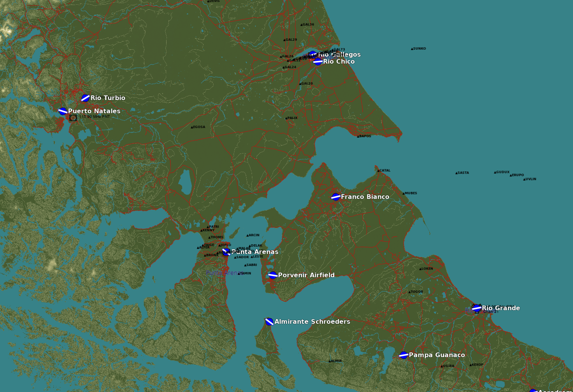The image size is (573, 392).
Task: Select the Franco Bianco airport icon
Action: [x=336, y=197]
